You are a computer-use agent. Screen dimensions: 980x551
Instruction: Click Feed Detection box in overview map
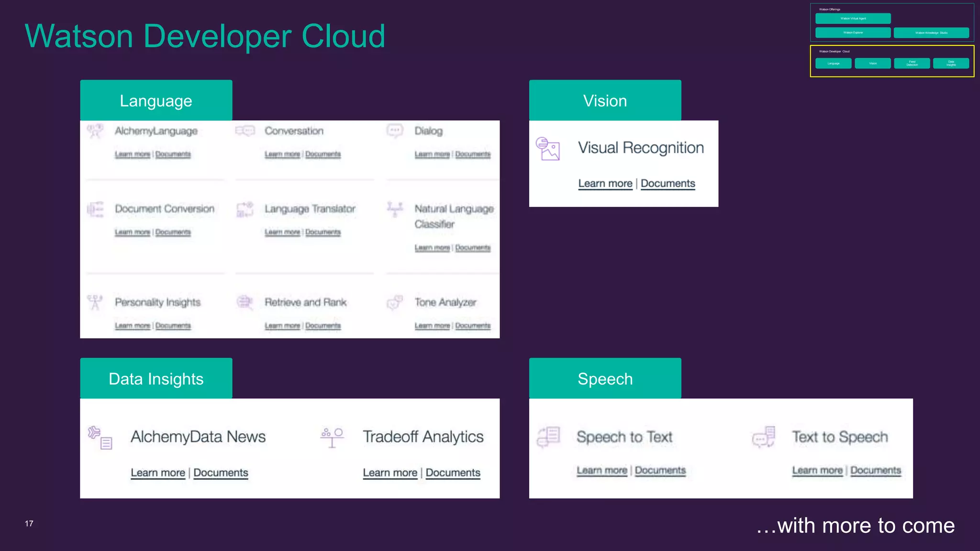pos(912,63)
